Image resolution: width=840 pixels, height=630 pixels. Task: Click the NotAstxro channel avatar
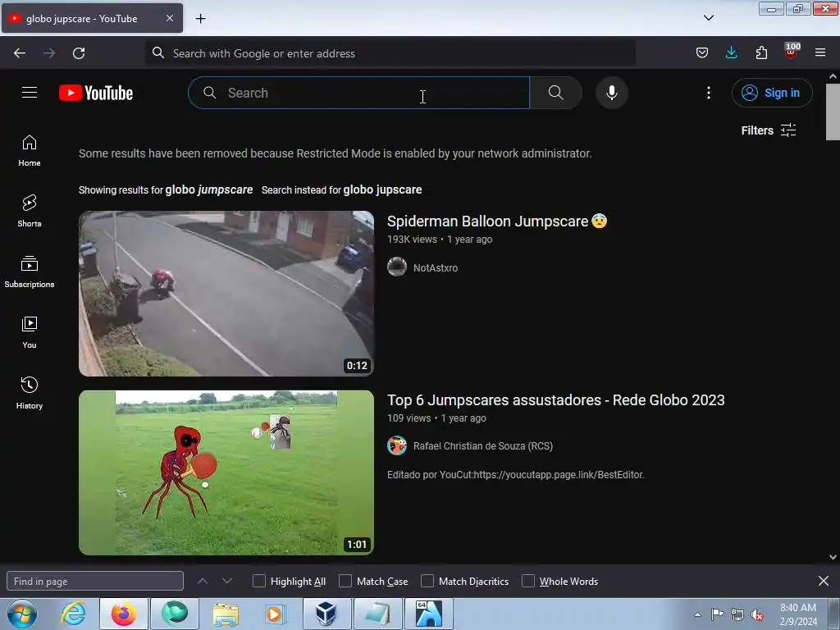[397, 267]
